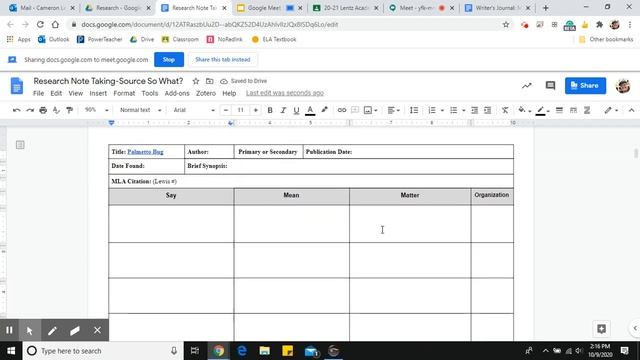The height and width of the screenshot is (360, 640).
Task: Click the font size field
Action: click(240, 110)
